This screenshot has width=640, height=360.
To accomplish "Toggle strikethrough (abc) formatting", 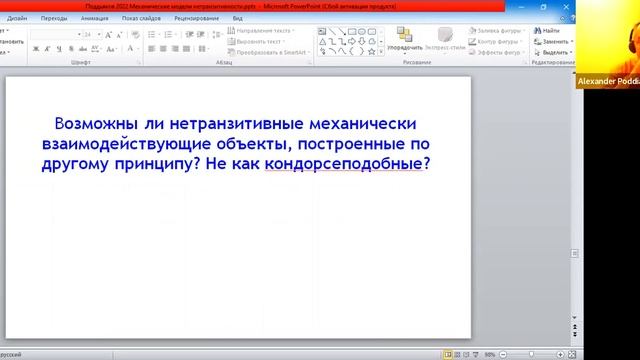I will point(83,49).
